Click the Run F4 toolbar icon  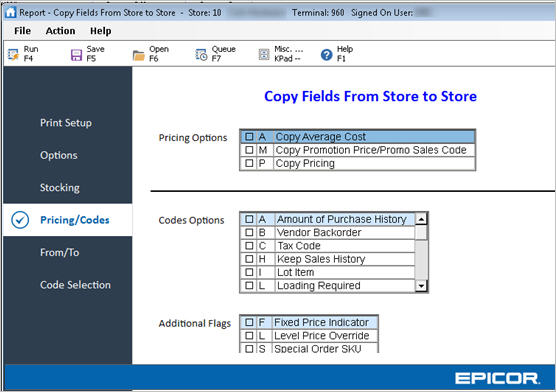[13, 54]
